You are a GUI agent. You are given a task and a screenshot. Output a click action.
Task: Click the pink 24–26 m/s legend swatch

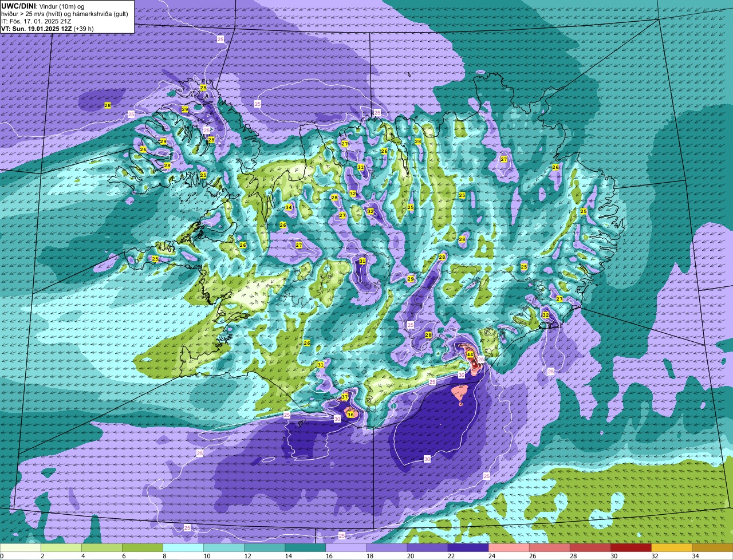509,548
